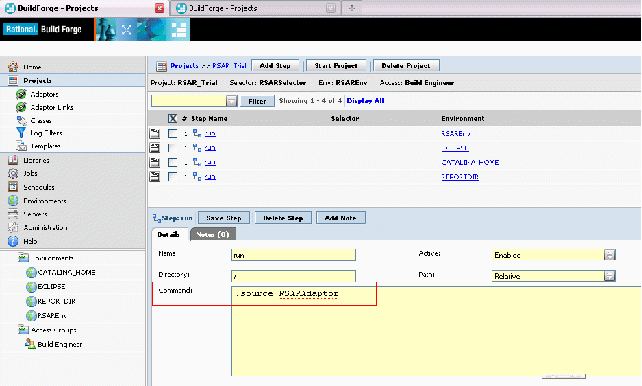Check the box for the RSAREnv step row

click(172, 133)
